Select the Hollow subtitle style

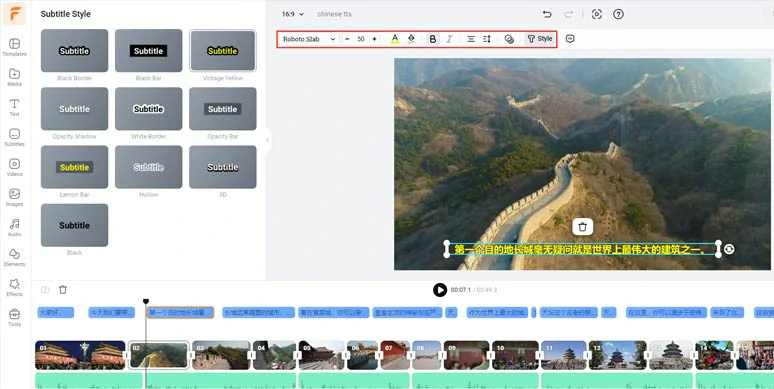pyautogui.click(x=149, y=167)
